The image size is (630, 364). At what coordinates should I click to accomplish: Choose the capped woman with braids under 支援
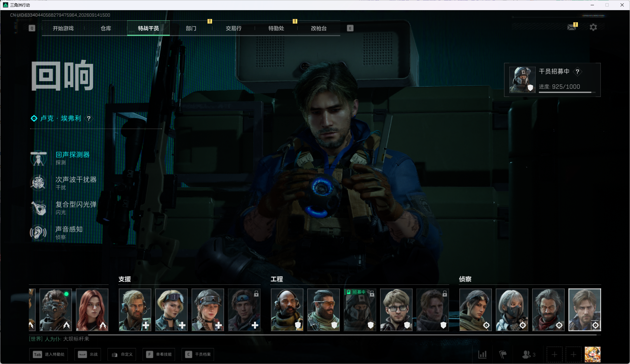(x=208, y=310)
